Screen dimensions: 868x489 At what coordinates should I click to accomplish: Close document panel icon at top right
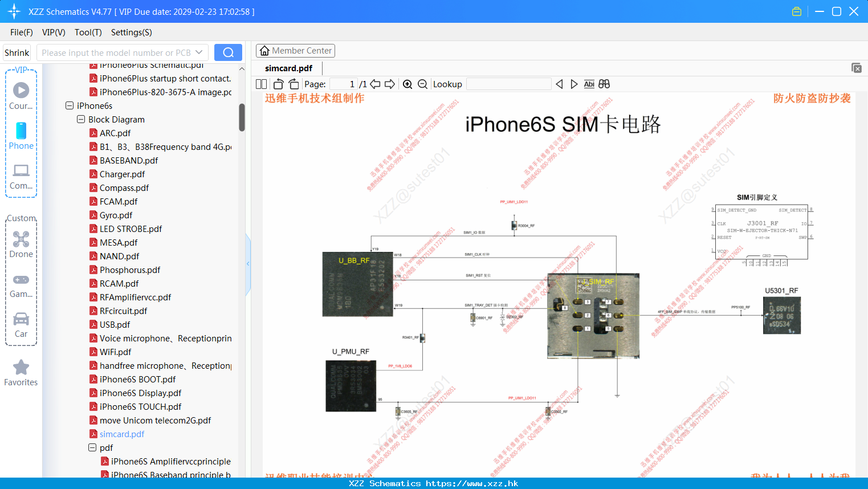pos(857,68)
